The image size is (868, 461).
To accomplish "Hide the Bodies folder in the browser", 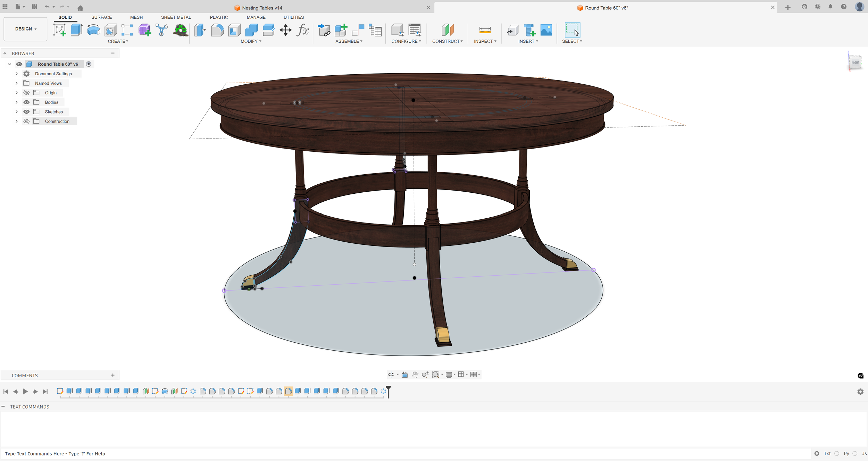I will 27,102.
